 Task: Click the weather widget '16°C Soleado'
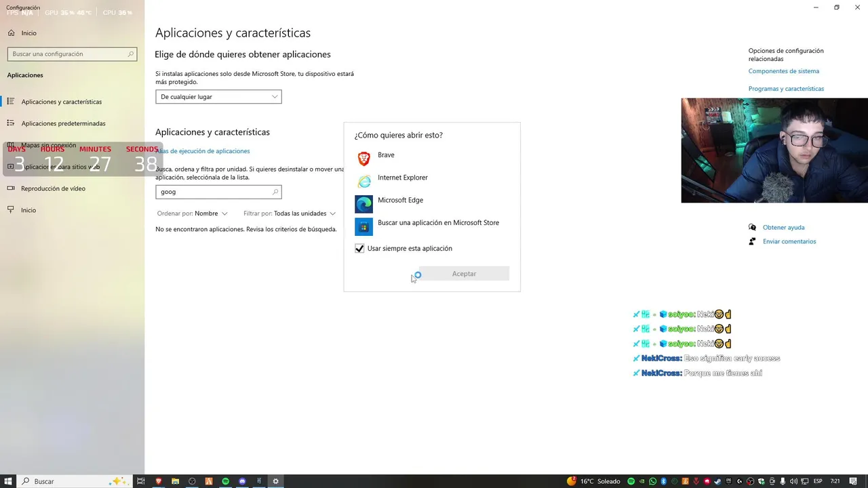coord(594,481)
